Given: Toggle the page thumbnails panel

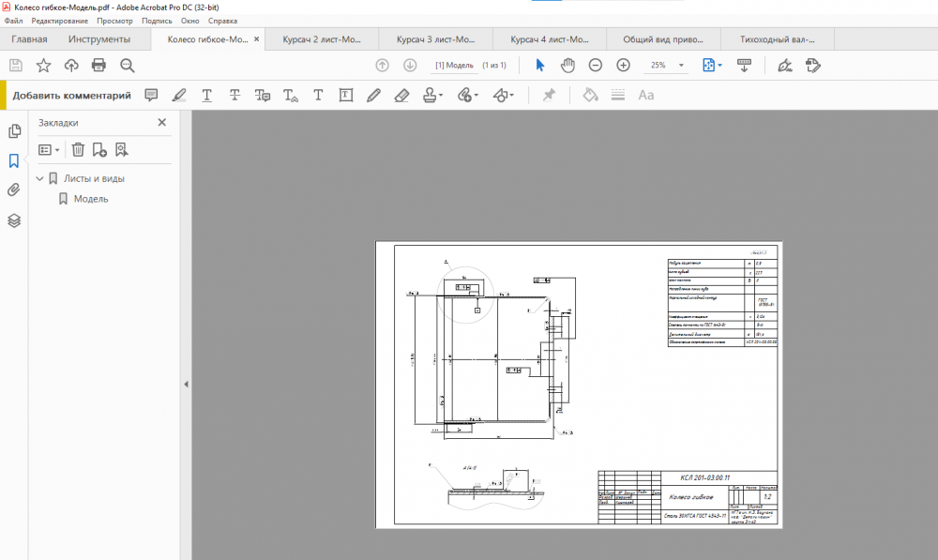Looking at the screenshot, I should point(14,130).
